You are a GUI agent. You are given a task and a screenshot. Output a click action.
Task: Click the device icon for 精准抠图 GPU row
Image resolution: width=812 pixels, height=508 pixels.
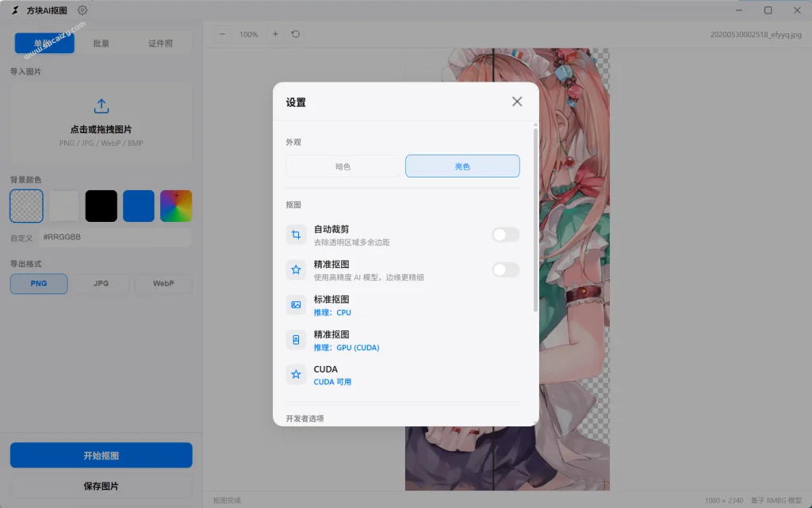(x=296, y=340)
